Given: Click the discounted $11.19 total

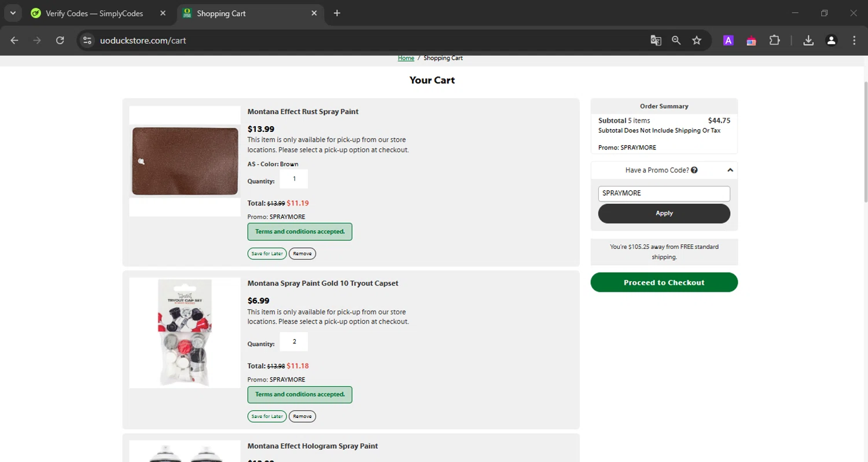Looking at the screenshot, I should [297, 203].
